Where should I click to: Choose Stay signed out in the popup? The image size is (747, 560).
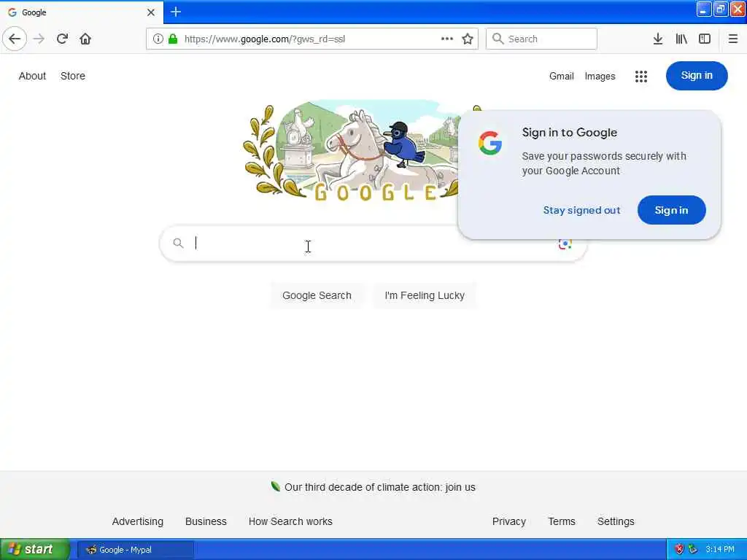(x=581, y=211)
